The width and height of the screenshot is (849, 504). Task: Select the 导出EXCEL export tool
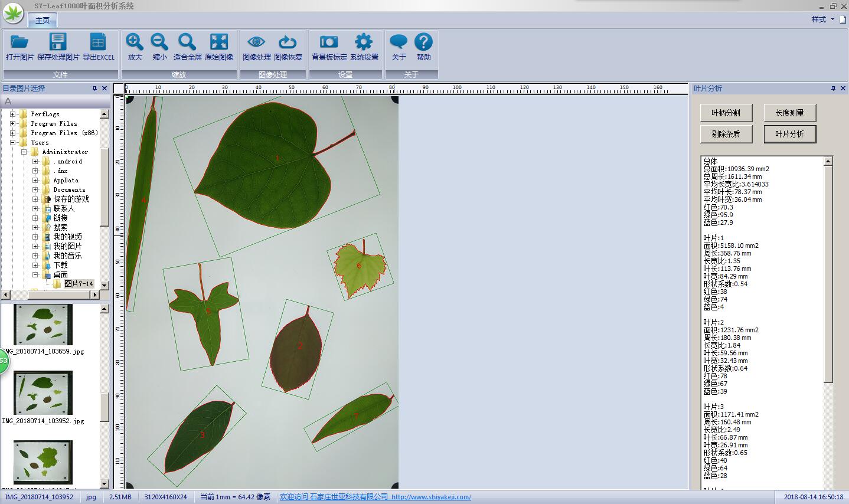(98, 47)
